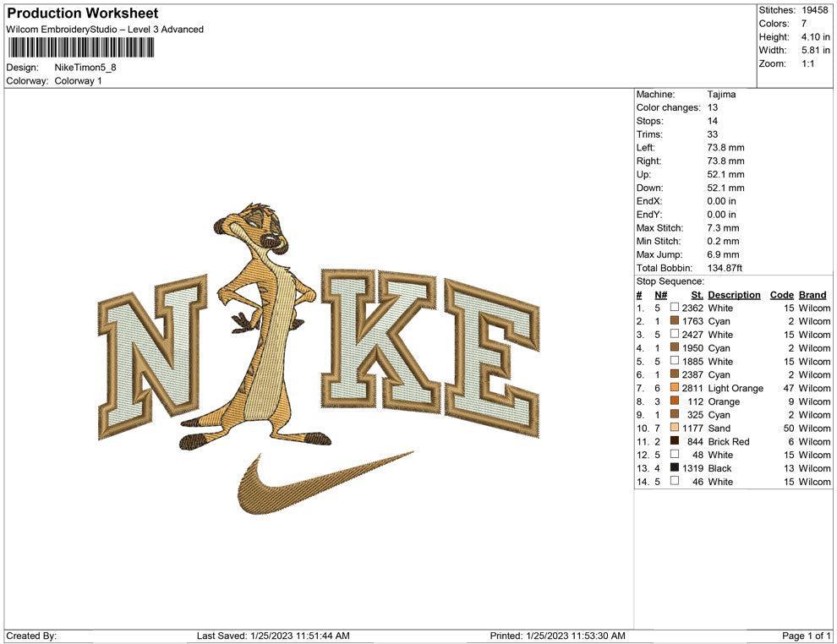837x644 pixels.
Task: Click 'Last Saved: 1/25/2023 11:51:44 AM' text
Action: tap(273, 636)
